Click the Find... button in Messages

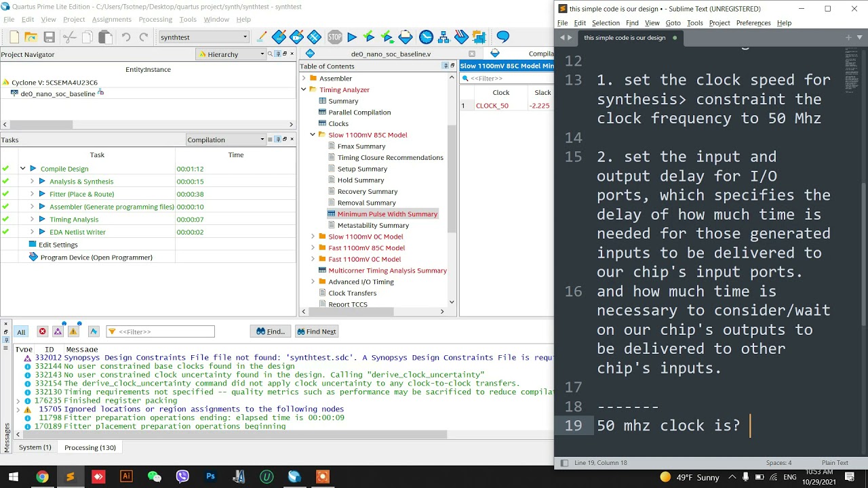pos(271,331)
